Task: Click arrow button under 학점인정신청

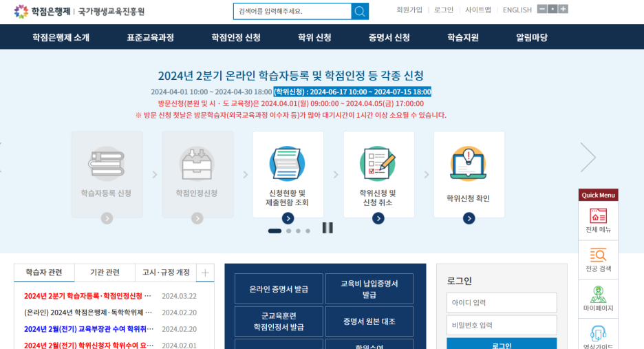Action: tap(197, 218)
